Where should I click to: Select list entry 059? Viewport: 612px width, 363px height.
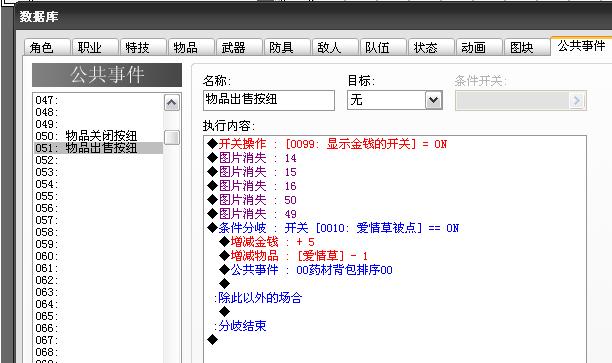click(x=98, y=244)
